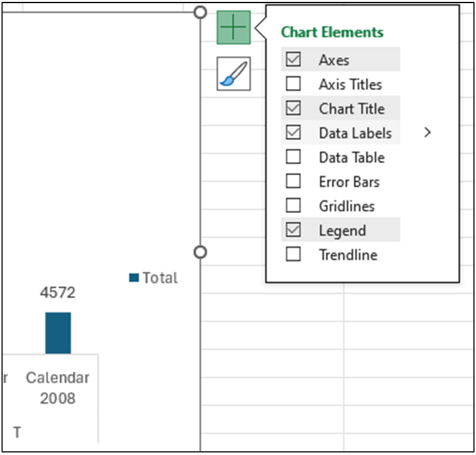Select the Total legend entry

pos(153,277)
